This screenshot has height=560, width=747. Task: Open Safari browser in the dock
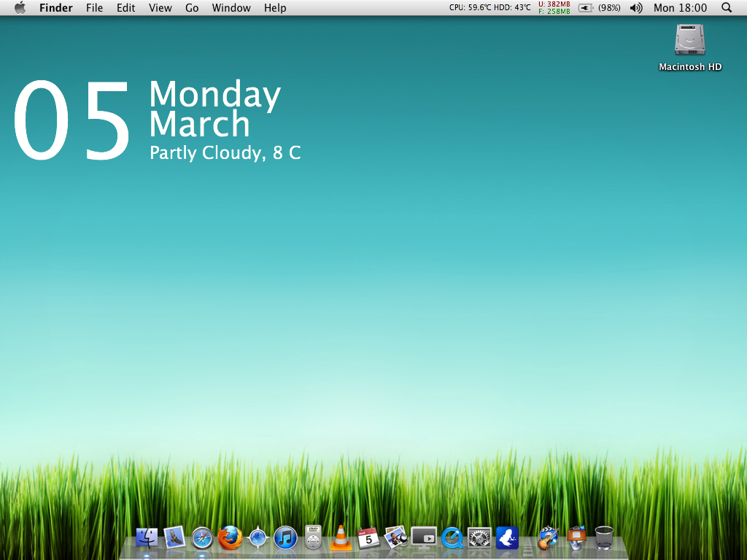(202, 538)
